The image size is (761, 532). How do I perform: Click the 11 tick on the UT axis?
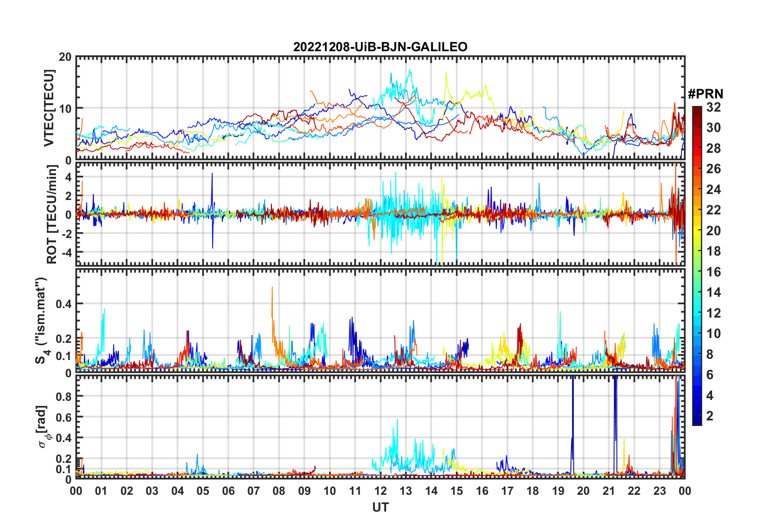(355, 491)
